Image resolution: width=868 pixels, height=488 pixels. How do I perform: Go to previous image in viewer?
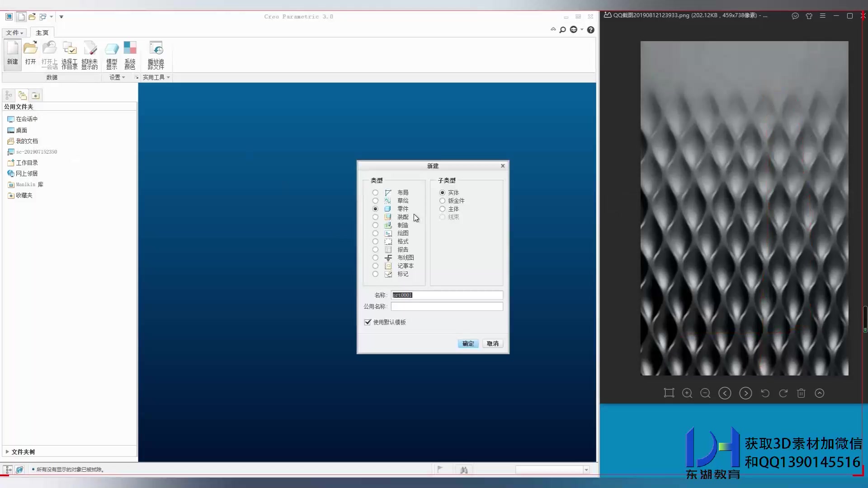pos(725,393)
